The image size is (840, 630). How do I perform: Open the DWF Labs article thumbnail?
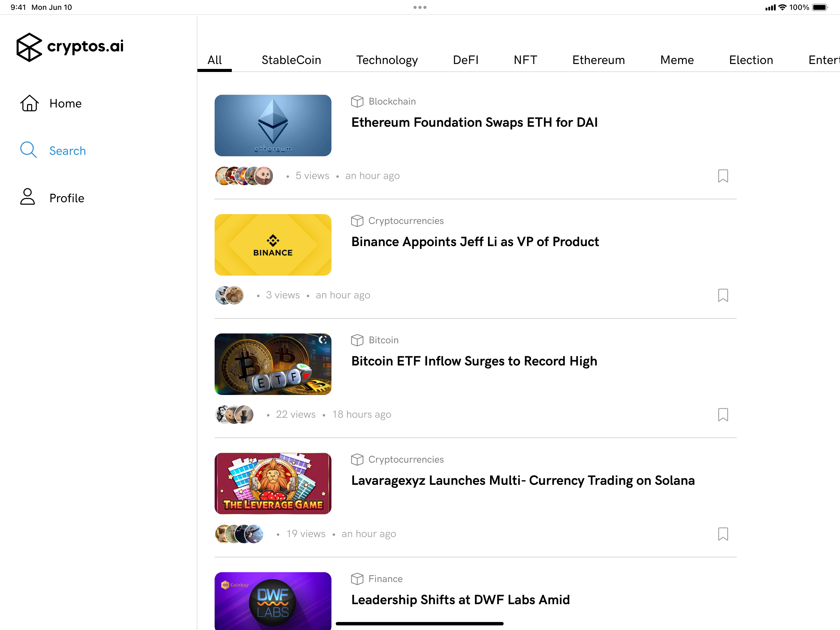pyautogui.click(x=273, y=601)
